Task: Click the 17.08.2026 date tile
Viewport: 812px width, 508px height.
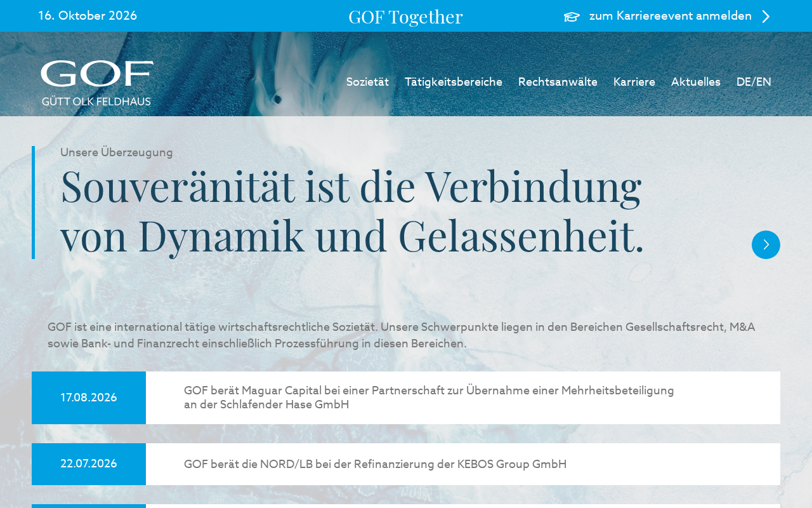Action: coord(89,398)
